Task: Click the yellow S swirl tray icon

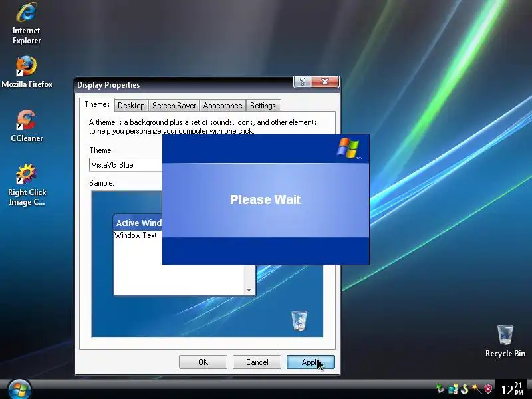Action: pyautogui.click(x=464, y=389)
